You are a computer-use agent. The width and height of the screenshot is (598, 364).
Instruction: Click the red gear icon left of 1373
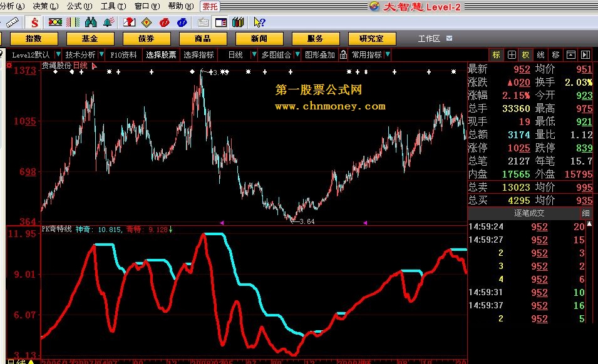tap(9, 66)
